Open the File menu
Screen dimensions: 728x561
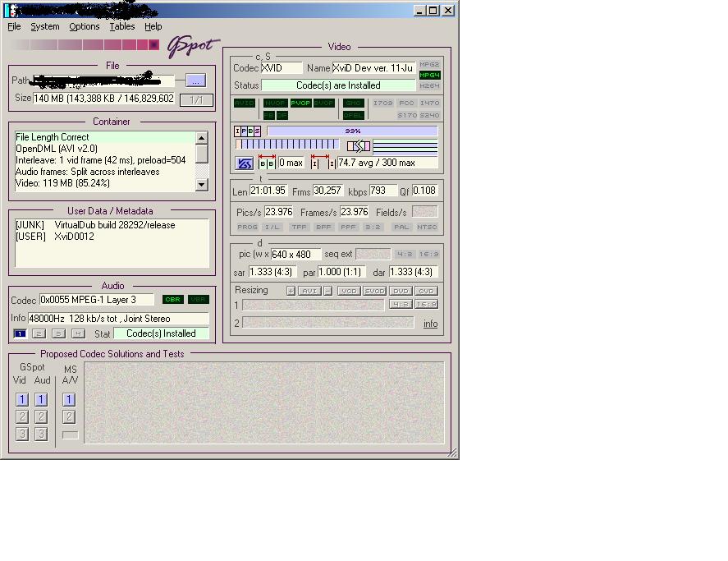coord(14,26)
